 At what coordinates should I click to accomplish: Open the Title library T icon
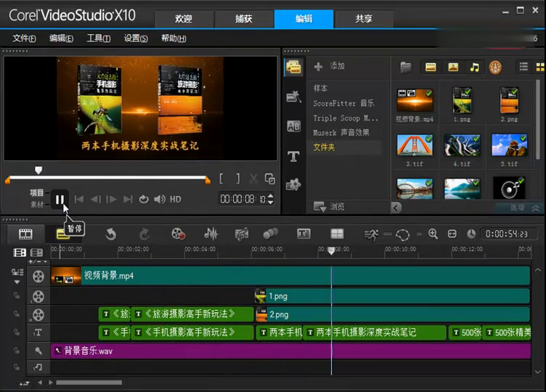click(x=293, y=156)
